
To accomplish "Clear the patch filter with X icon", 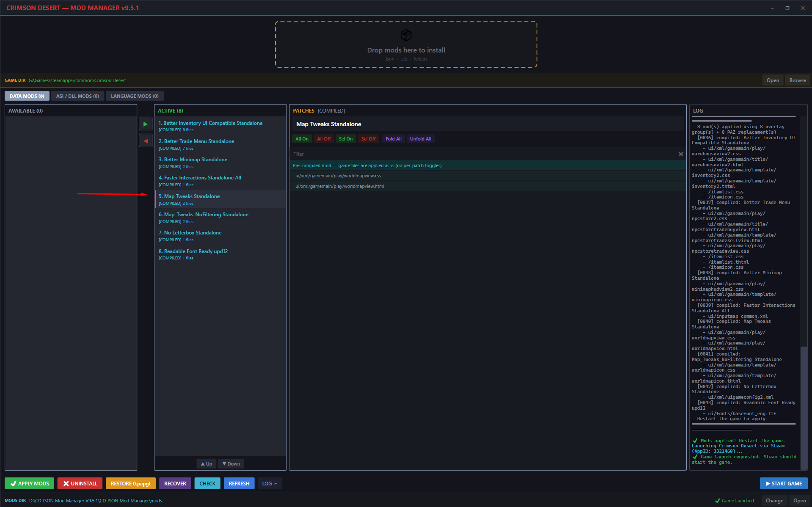I will pyautogui.click(x=681, y=154).
